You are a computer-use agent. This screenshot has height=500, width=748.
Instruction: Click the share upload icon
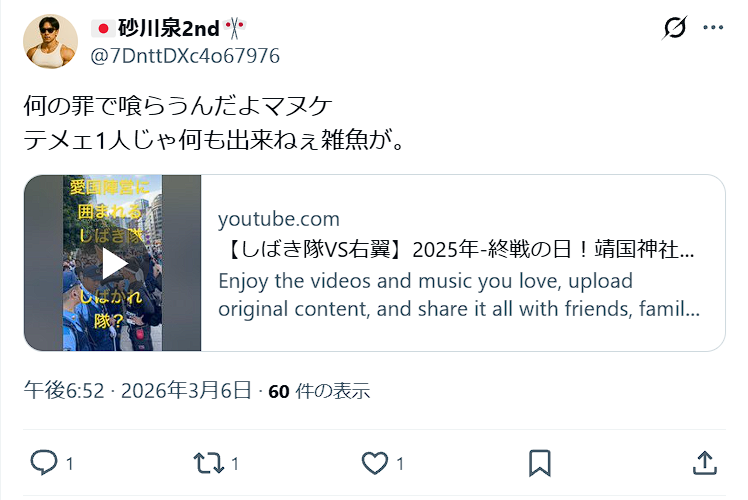pos(705,463)
